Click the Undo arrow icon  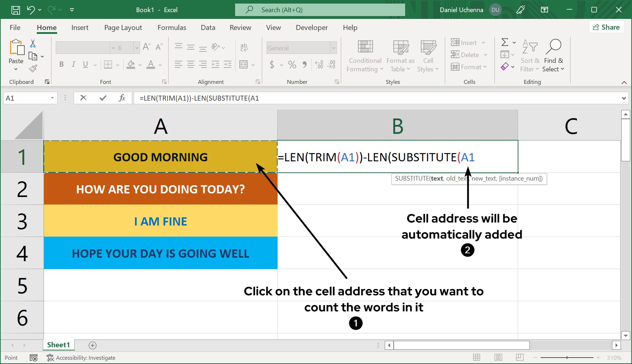point(31,10)
